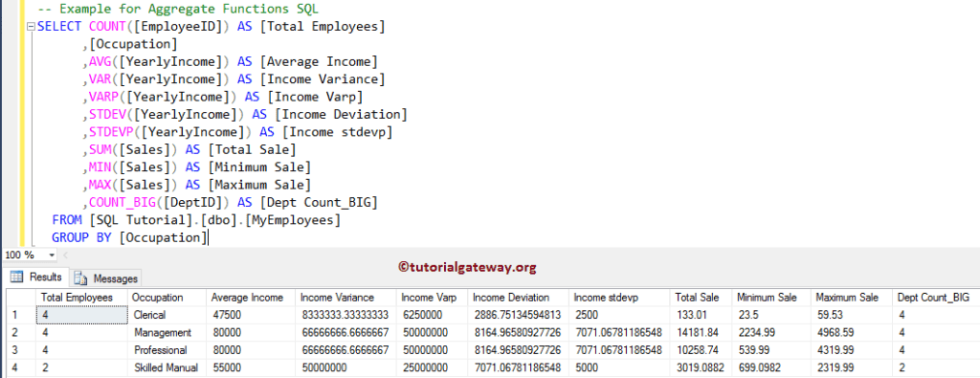This screenshot has height=378, width=980.
Task: Click the 55000 average income cell
Action: pyautogui.click(x=252, y=367)
